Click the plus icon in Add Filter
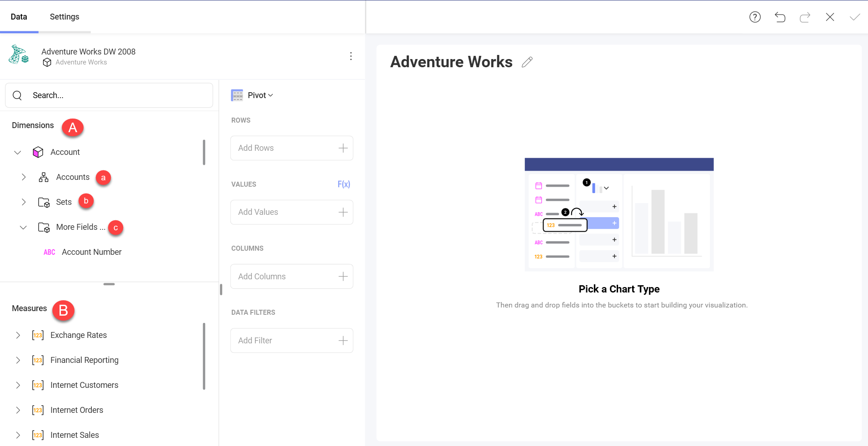The height and width of the screenshot is (446, 868). pyautogui.click(x=343, y=341)
